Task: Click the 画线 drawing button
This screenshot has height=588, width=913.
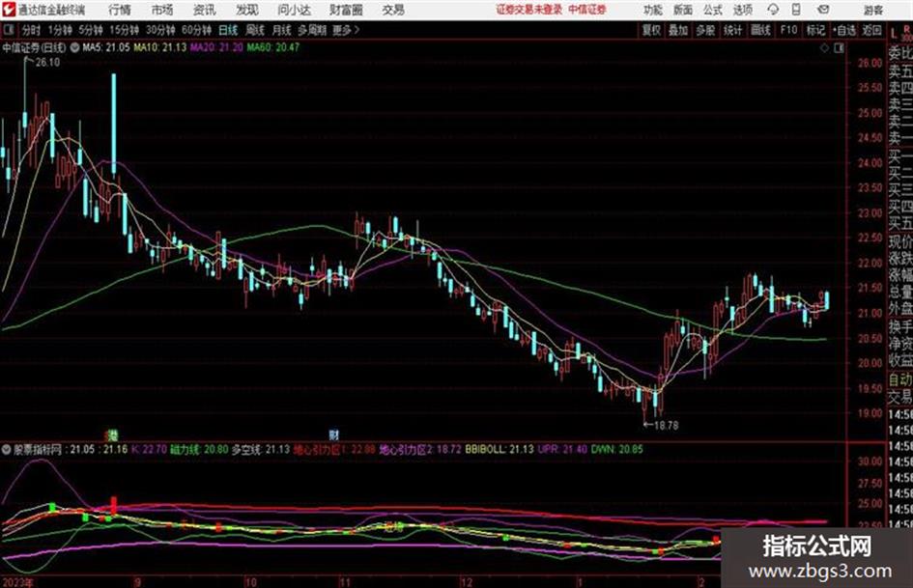Action: pos(760,30)
